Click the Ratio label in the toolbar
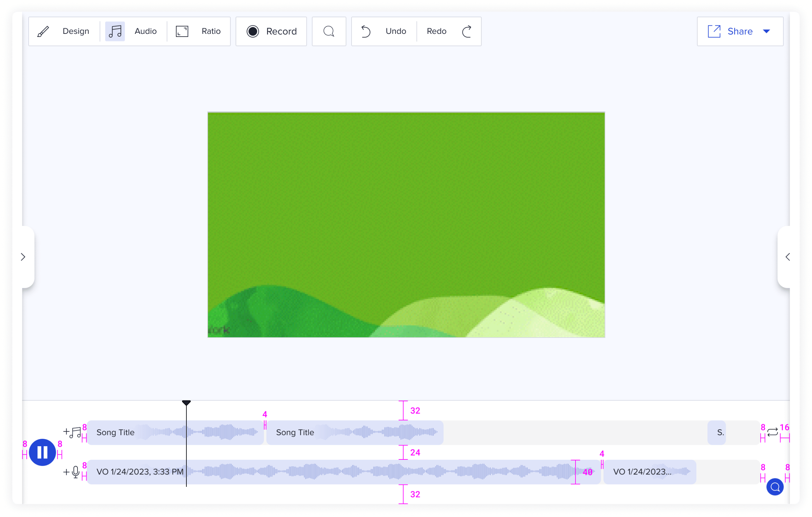Viewport: 812px width, 517px height. [x=211, y=31]
